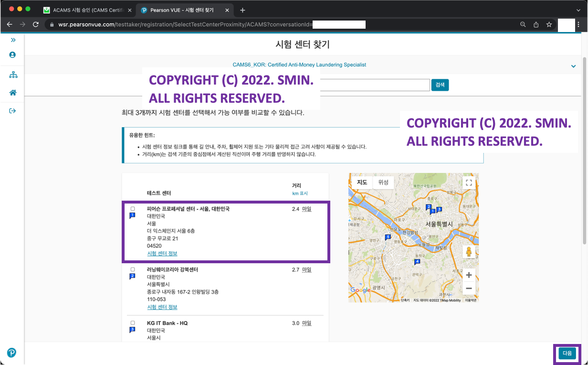Viewport: 588px width, 365px height.
Task: Click the address bar URL field
Action: tap(282, 24)
